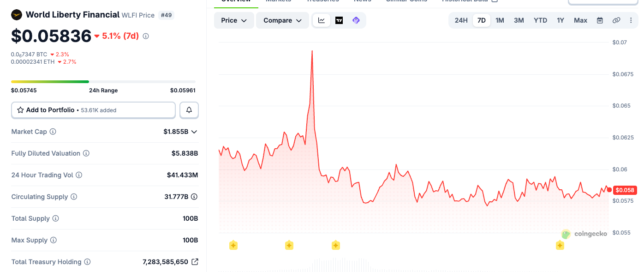This screenshot has width=644, height=272.
Task: Open the Compare dropdown
Action: (282, 20)
